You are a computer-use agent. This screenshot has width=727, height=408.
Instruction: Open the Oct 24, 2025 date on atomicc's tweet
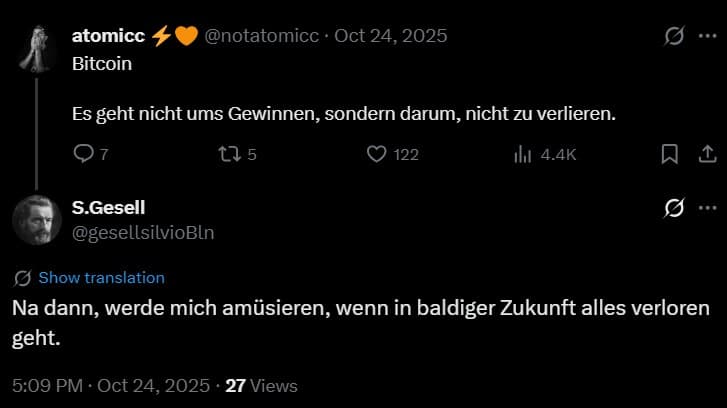[391, 36]
